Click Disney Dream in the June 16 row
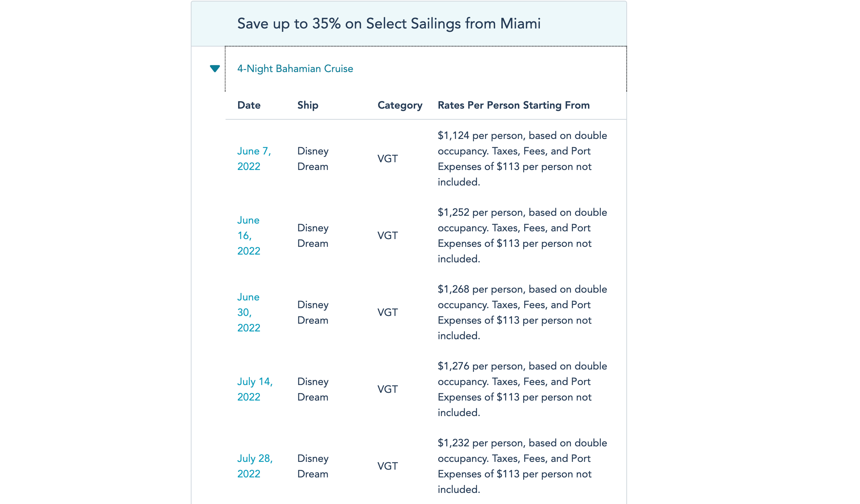 point(313,235)
